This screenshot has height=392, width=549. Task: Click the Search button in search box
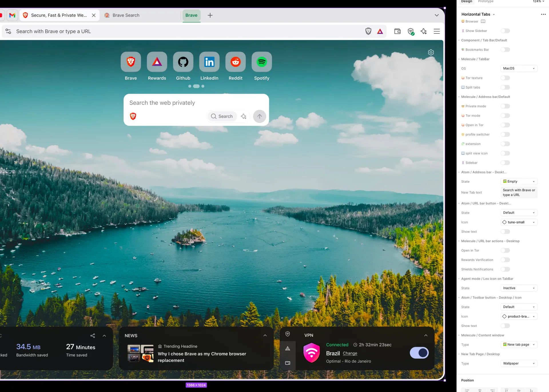(222, 116)
